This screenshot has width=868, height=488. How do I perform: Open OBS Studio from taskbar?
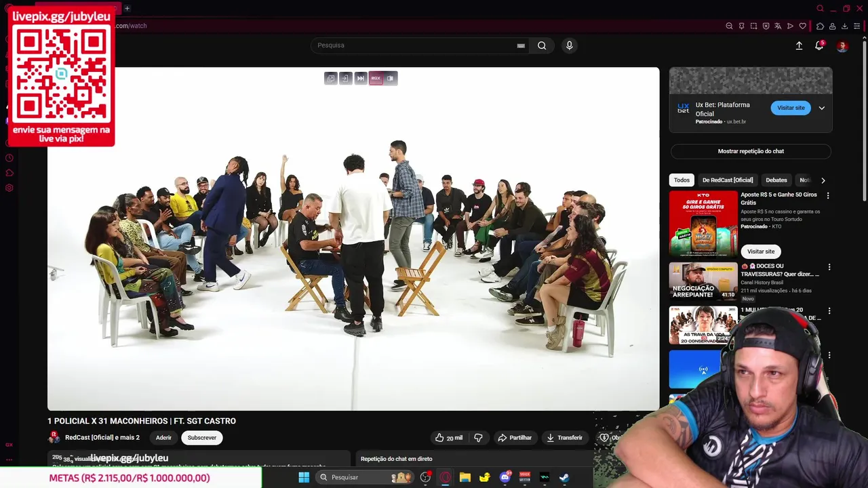pos(425,477)
